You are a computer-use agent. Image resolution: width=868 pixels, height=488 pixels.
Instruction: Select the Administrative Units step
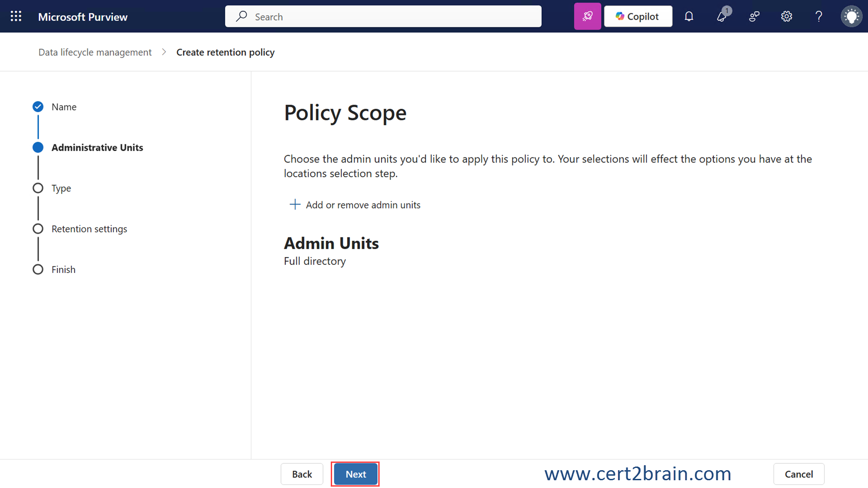pyautogui.click(x=97, y=147)
